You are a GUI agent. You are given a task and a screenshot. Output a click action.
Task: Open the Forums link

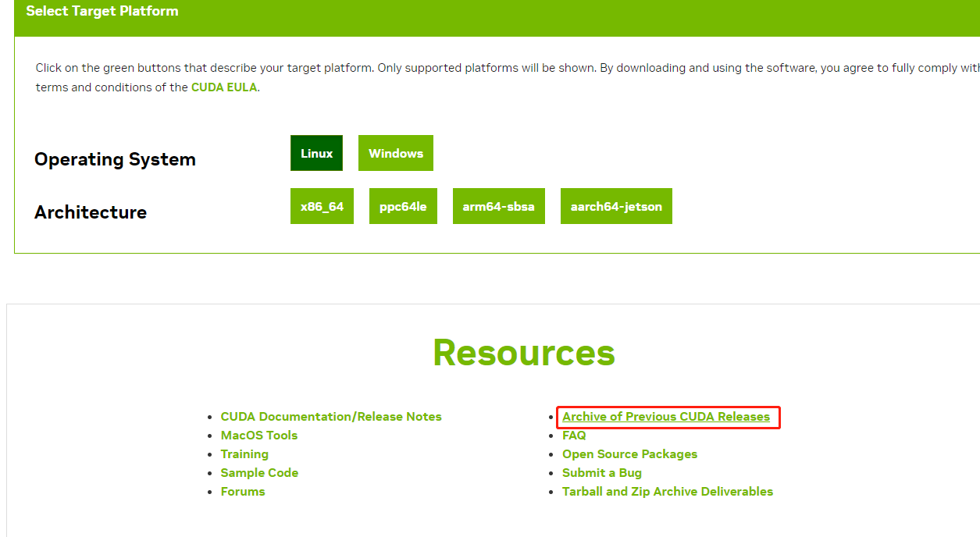(x=243, y=492)
